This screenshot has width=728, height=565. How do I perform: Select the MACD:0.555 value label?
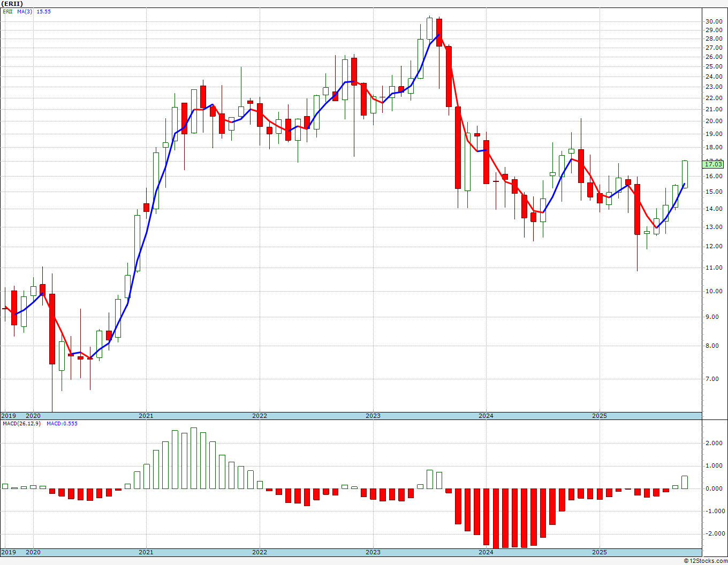[62, 423]
